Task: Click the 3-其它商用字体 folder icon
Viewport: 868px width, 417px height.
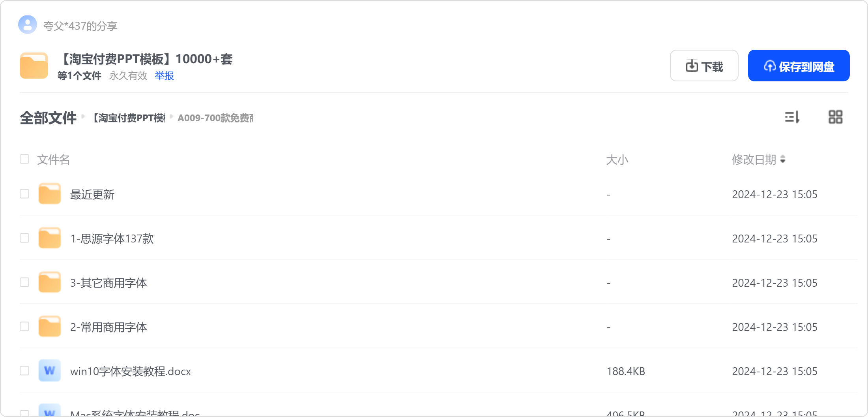Action: [x=50, y=282]
